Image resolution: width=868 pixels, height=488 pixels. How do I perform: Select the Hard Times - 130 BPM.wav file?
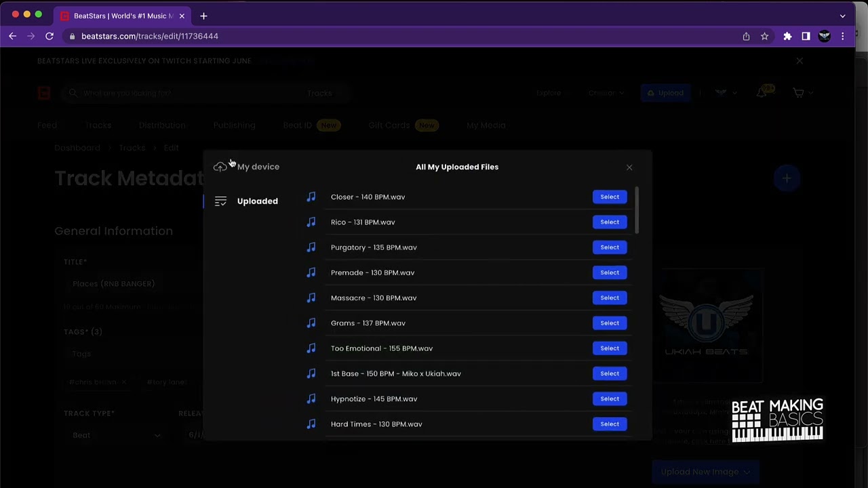pos(610,424)
